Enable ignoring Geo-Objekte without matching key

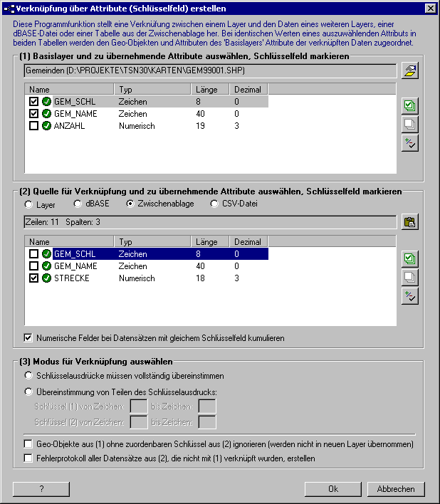point(28,444)
